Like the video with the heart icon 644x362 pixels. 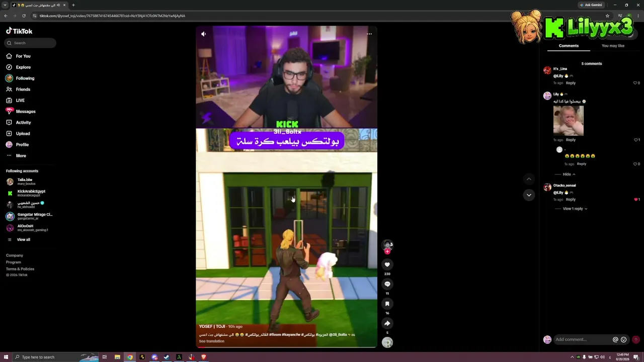(x=387, y=264)
